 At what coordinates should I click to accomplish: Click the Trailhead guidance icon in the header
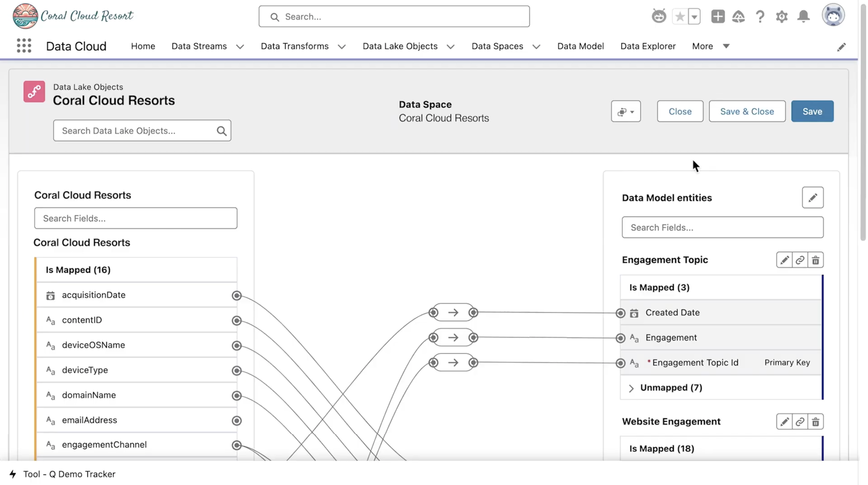pos(738,17)
